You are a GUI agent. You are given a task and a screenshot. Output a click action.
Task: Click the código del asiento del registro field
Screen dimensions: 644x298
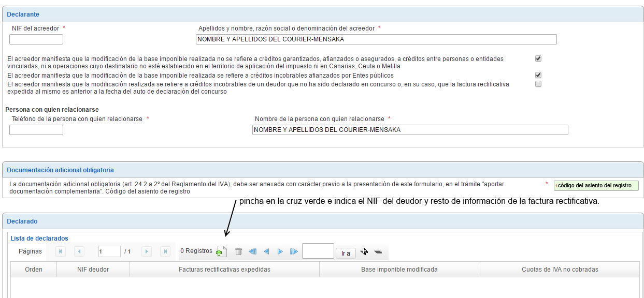(x=596, y=185)
